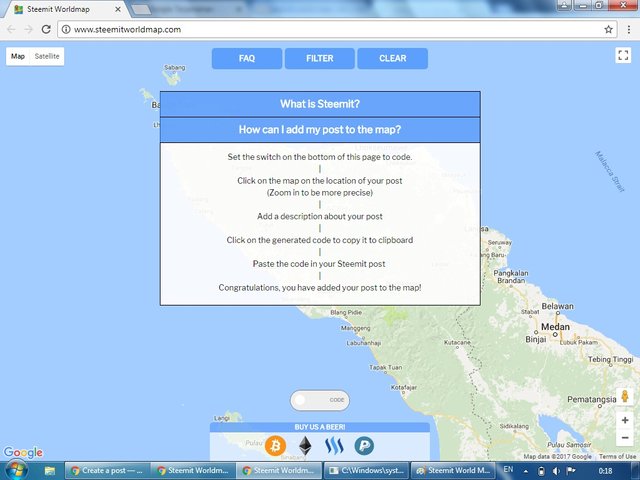Close the Steemit Worldmap tab
The height and width of the screenshot is (480, 640).
tap(118, 9)
